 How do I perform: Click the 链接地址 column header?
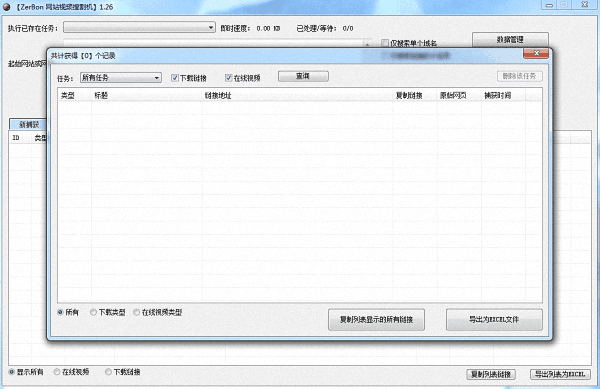tap(297, 96)
